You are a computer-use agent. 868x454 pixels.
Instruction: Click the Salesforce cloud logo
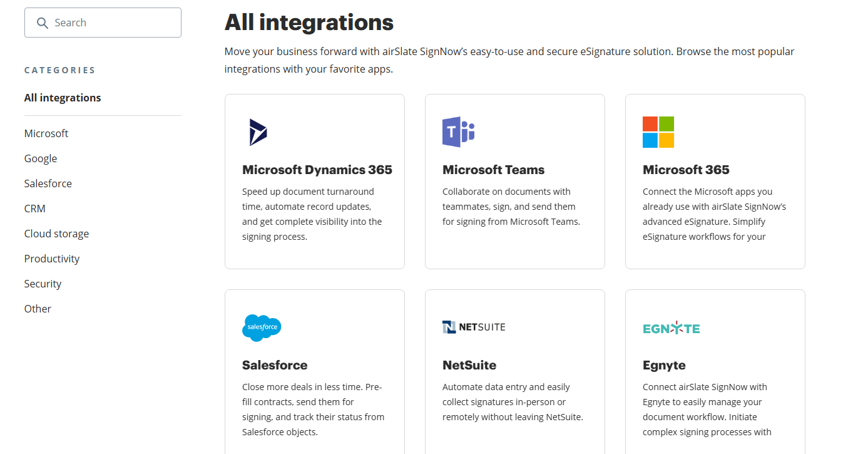coord(262,328)
